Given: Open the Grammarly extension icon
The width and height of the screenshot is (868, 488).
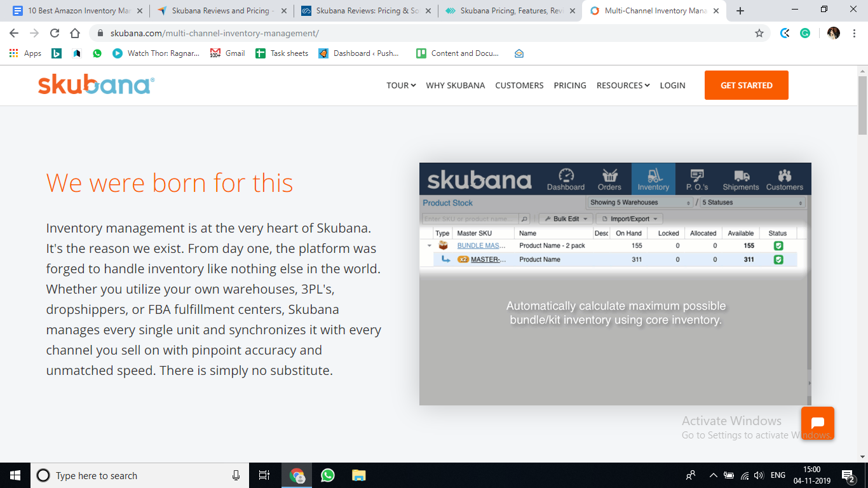Looking at the screenshot, I should pyautogui.click(x=805, y=33).
